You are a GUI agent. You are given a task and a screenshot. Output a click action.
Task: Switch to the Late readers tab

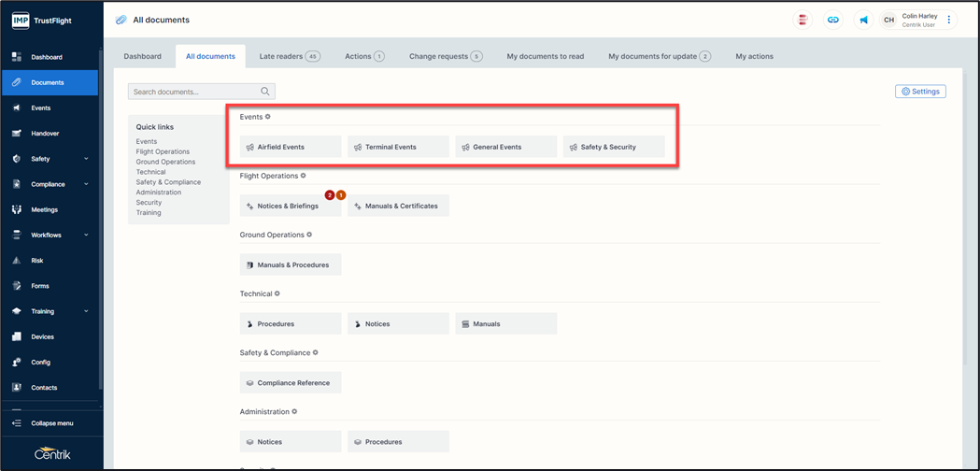289,56
